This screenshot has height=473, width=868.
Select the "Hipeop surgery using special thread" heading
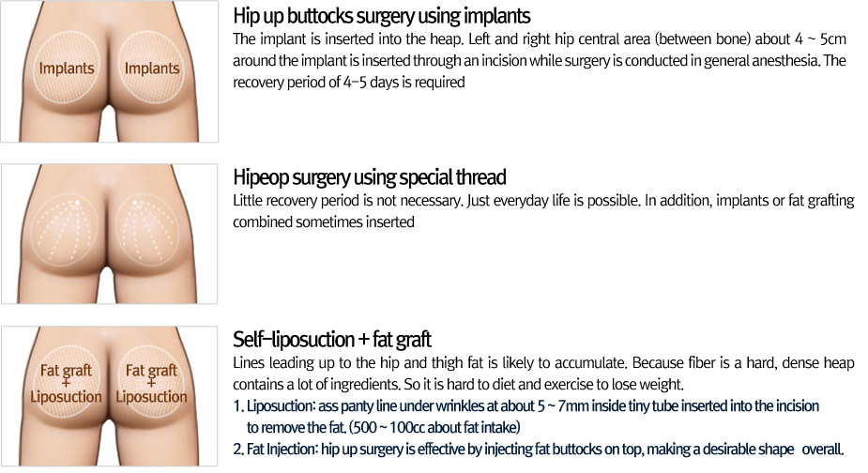pos(369,177)
